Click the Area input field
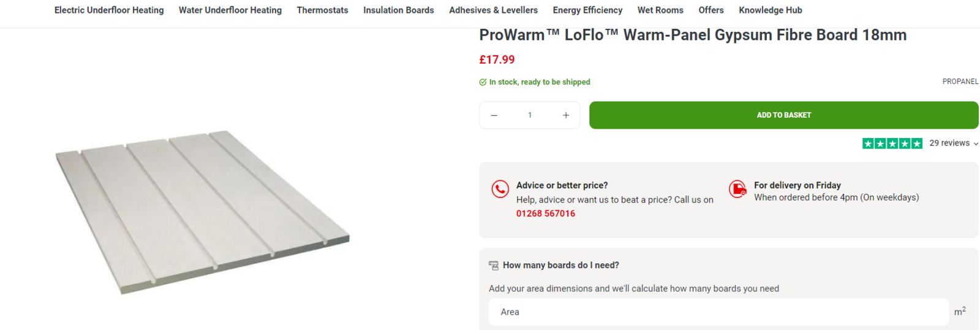This screenshot has height=330, width=980. coord(718,312)
